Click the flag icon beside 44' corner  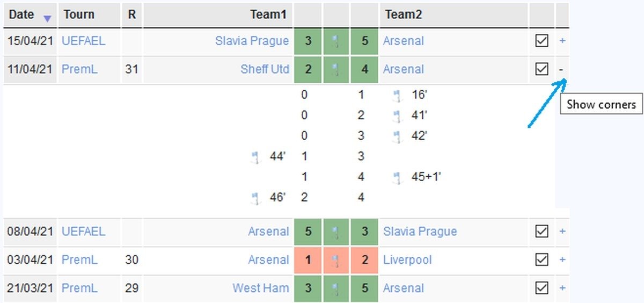coord(255,157)
